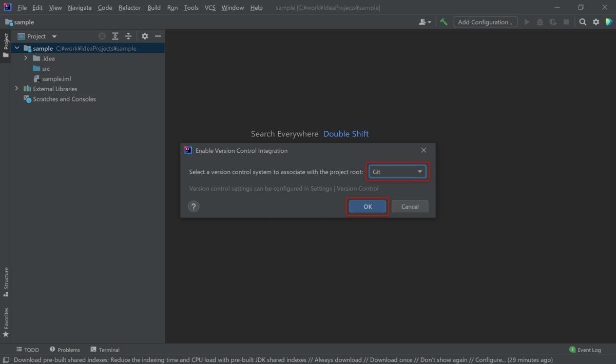Expand External Libraries node
Screen dimensions: 616x364
point(17,89)
